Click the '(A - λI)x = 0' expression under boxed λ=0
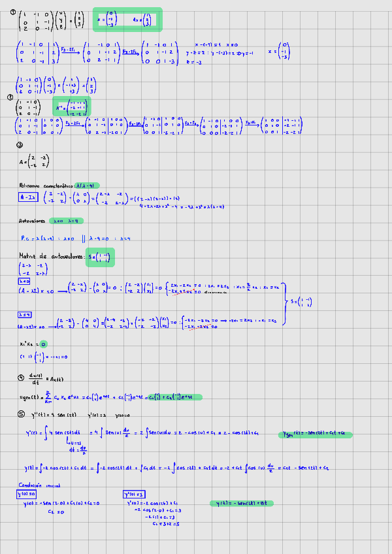This screenshot has height=554, width=392. [36, 291]
